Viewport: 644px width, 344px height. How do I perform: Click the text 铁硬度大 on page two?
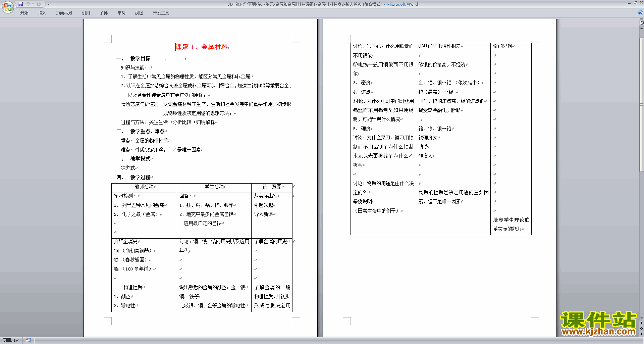click(x=428, y=138)
